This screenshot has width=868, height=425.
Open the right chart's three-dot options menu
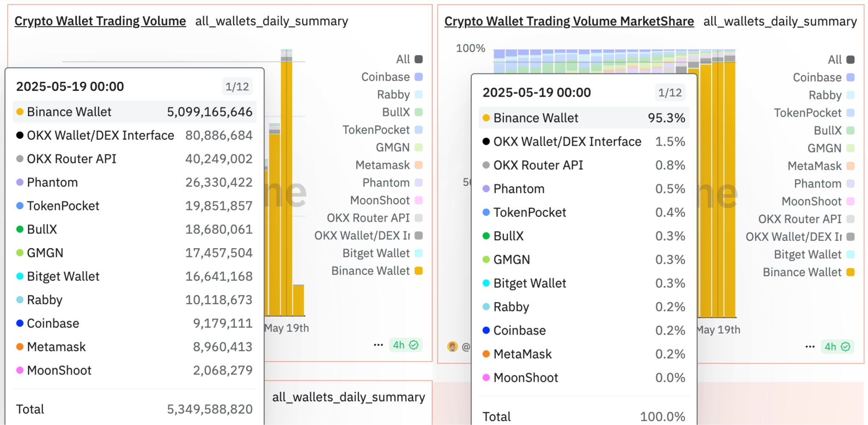810,347
